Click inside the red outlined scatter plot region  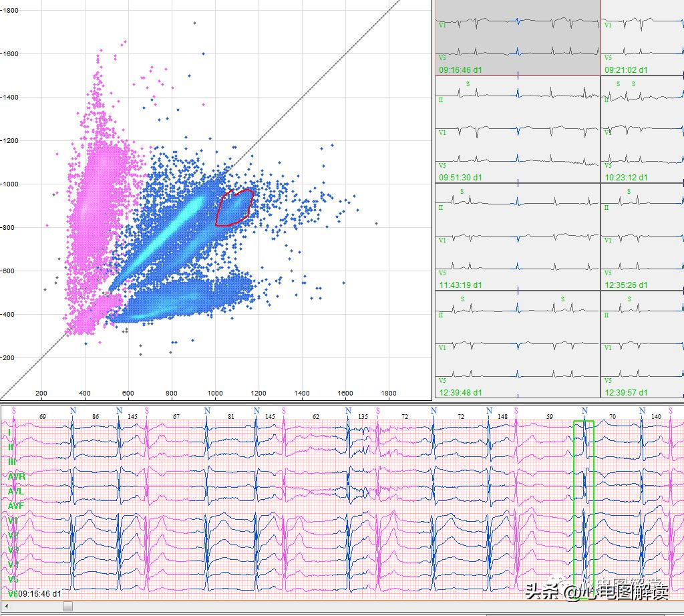pos(234,207)
